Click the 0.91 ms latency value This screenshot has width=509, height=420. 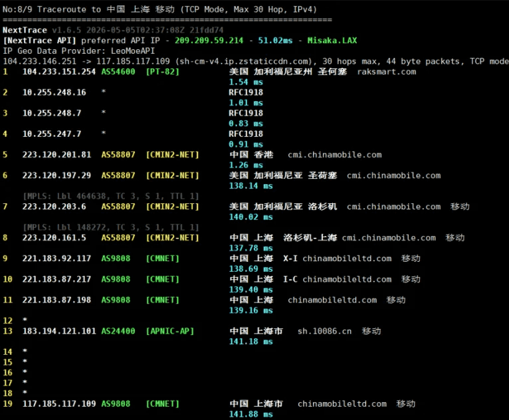point(246,144)
